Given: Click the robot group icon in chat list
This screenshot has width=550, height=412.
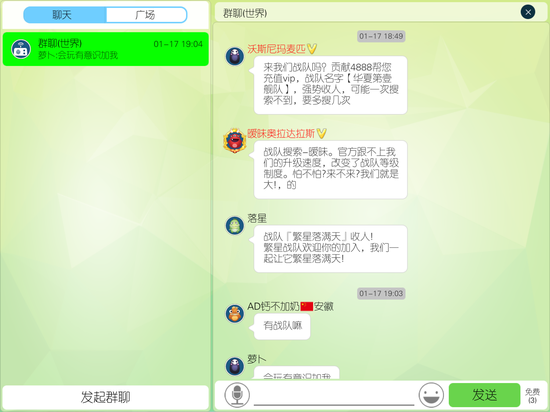Looking at the screenshot, I should 21,49.
